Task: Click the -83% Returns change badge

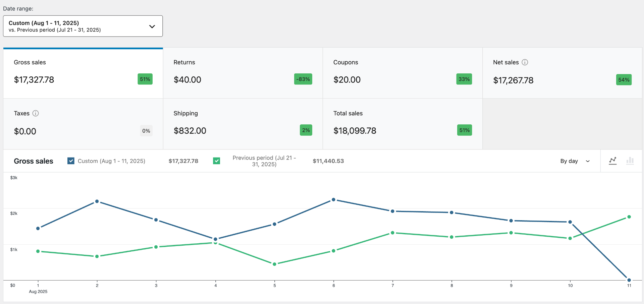Action: 303,79
